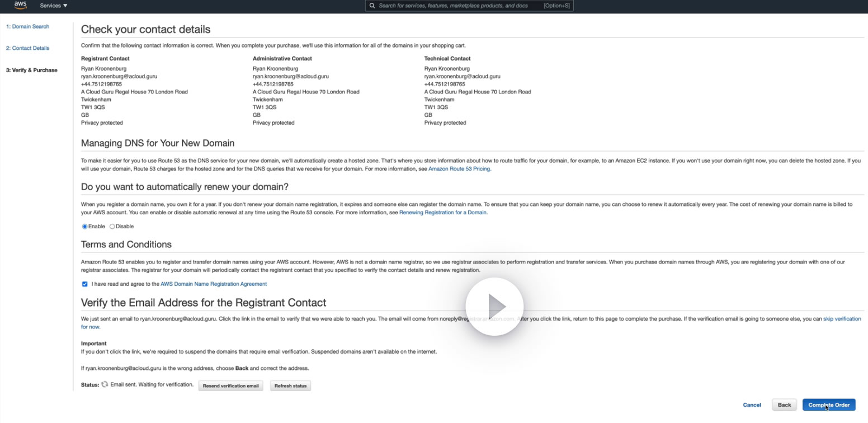Click the AWS logo in the header
Screen dimensions: 868x423
click(x=20, y=5)
